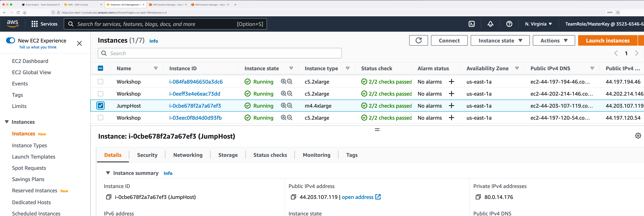Select the i-03eec0f8d4d0d93fb Workshop row checkbox

point(100,118)
